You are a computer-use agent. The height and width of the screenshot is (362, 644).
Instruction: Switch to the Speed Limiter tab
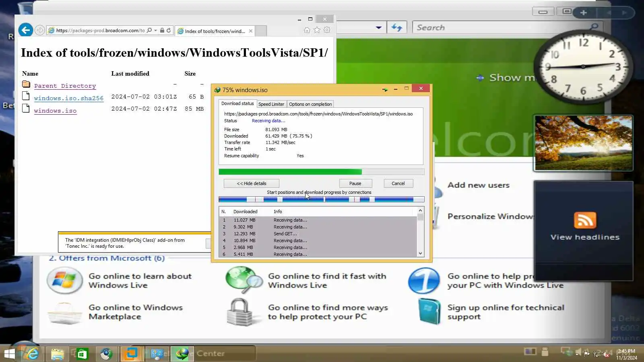271,104
